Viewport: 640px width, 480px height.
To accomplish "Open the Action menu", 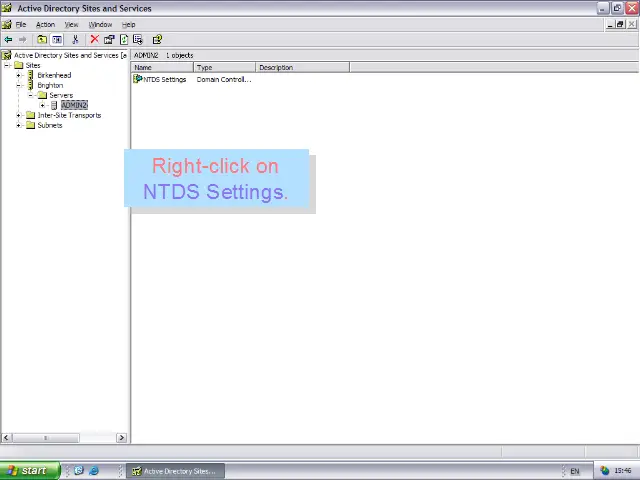I will 45,24.
